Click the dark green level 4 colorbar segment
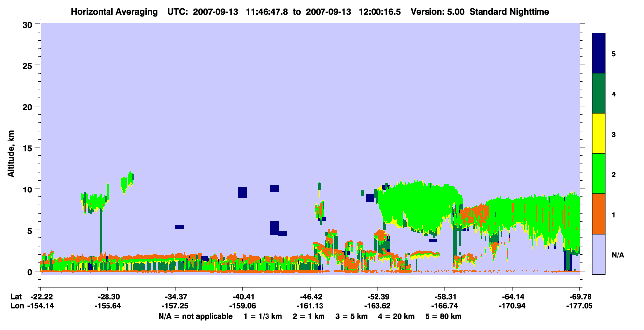 pos(599,94)
